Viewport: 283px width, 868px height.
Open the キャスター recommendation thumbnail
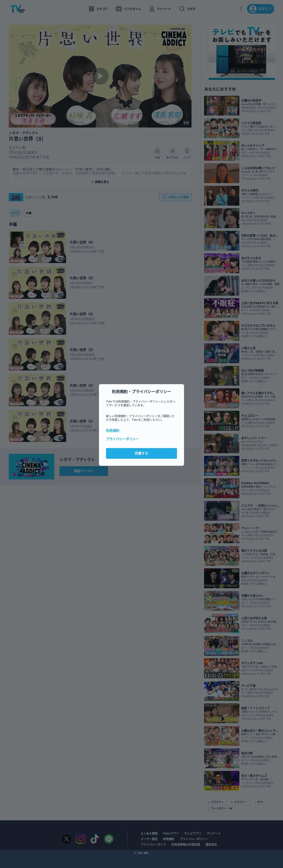tap(222, 218)
